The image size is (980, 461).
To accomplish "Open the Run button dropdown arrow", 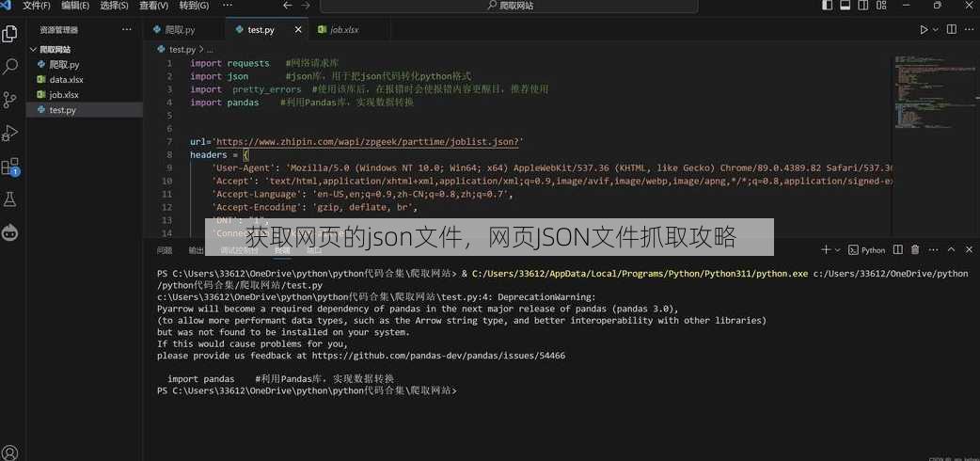I will coord(936,29).
